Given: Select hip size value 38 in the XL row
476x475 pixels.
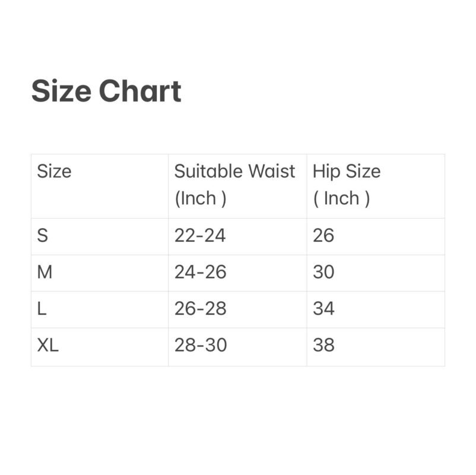Looking at the screenshot, I should [323, 345].
